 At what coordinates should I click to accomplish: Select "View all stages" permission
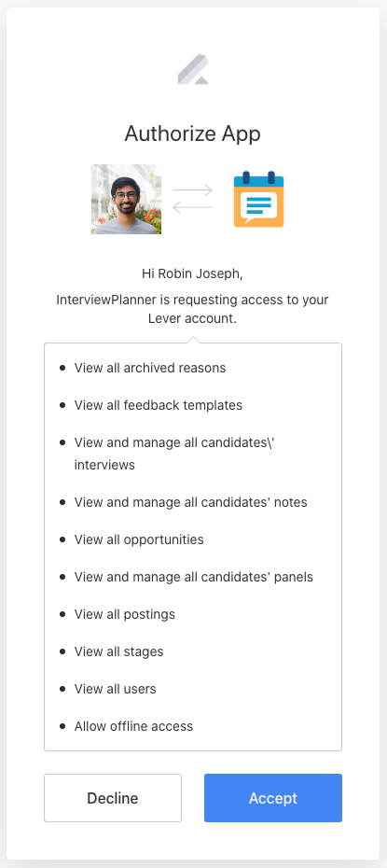pos(118,651)
